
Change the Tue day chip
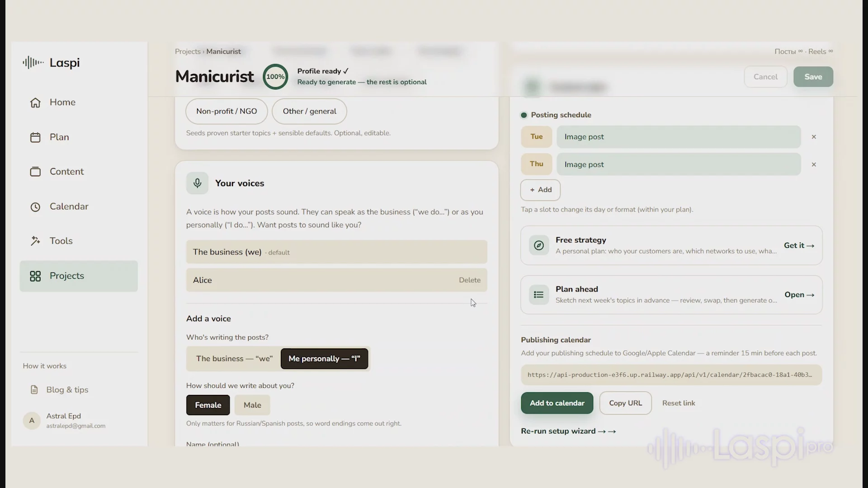coord(537,136)
